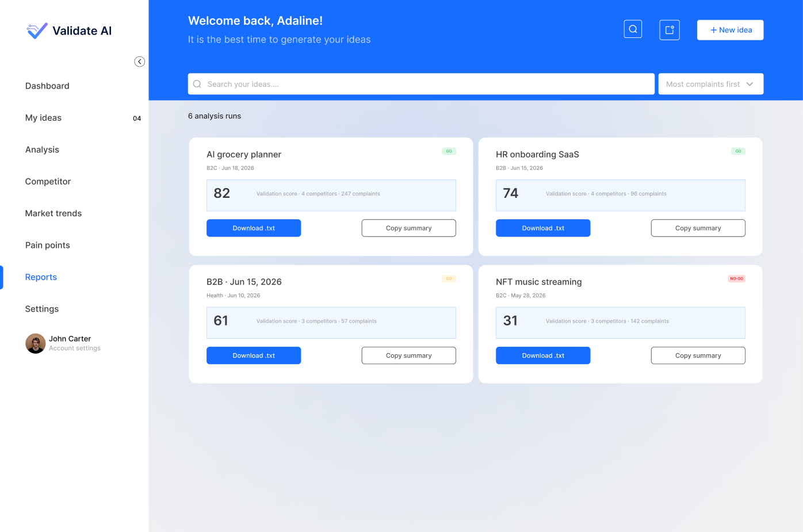
Task: Click the NO-GO badge on NFT music streaming
Action: (736, 279)
